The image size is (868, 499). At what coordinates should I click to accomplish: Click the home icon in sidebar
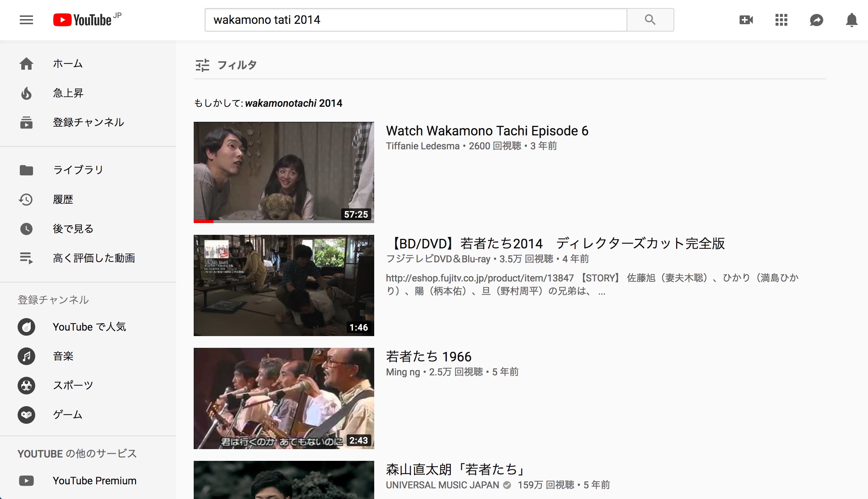[x=26, y=64]
